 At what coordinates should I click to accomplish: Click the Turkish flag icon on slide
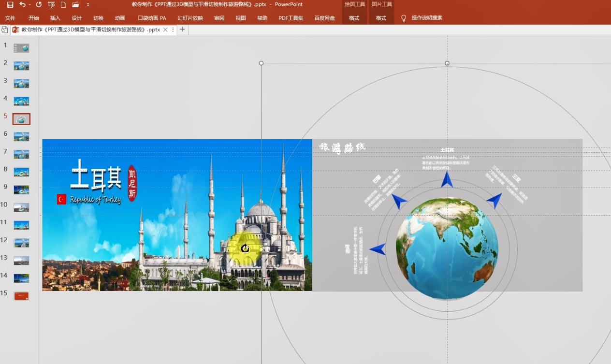pos(61,199)
